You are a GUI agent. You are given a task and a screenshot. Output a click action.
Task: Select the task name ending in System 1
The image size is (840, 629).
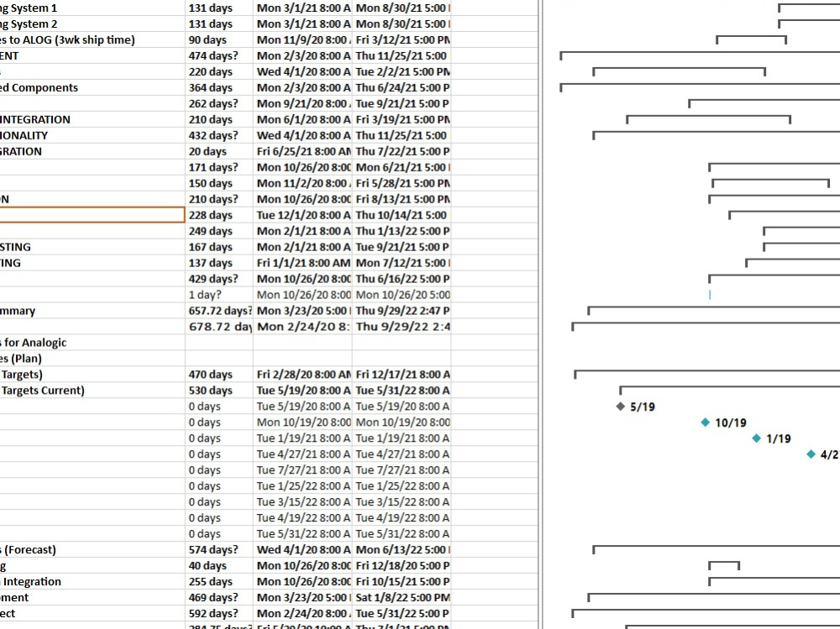point(29,8)
